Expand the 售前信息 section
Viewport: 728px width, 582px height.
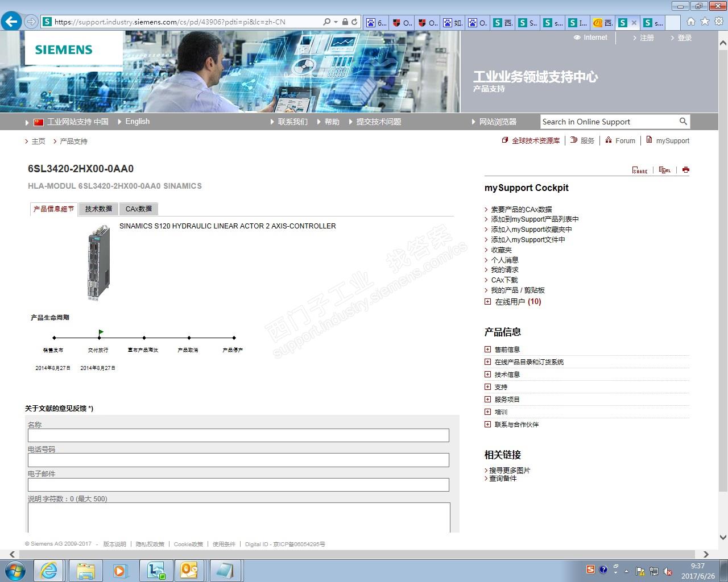(487, 350)
